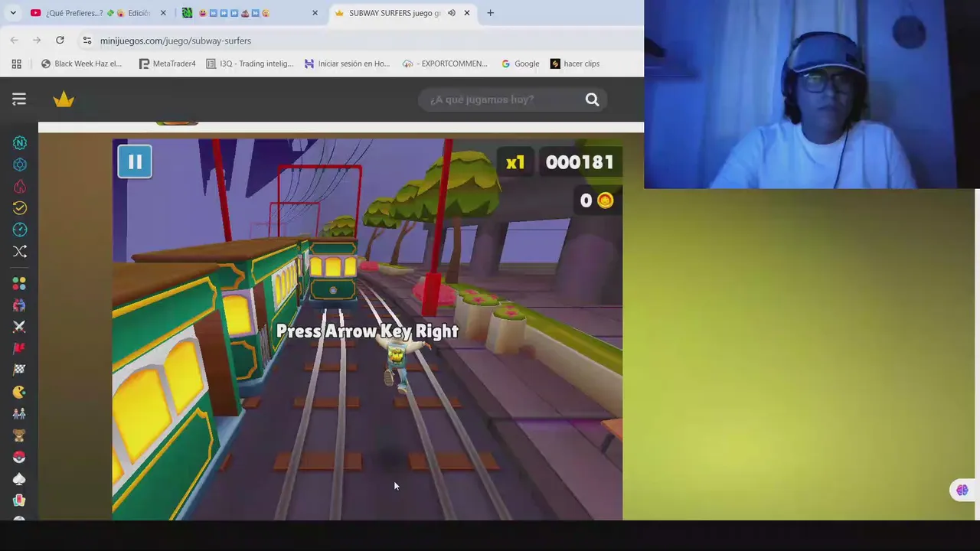Open the Minijuegos hamburger menu
980x551 pixels.
[x=19, y=99]
